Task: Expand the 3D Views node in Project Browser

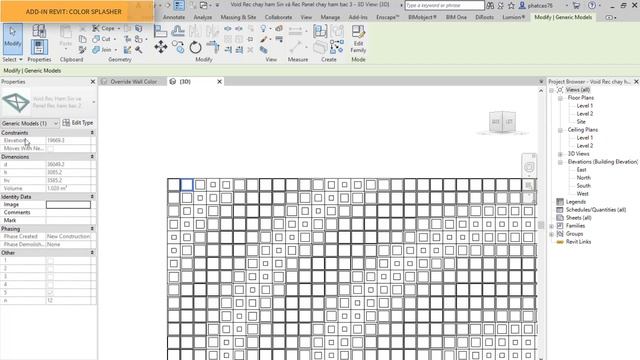Action: pos(560,154)
